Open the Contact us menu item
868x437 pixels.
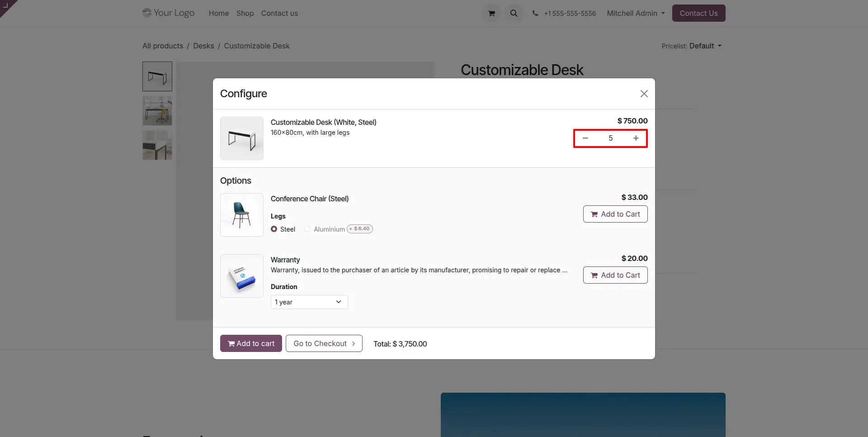[x=279, y=14]
